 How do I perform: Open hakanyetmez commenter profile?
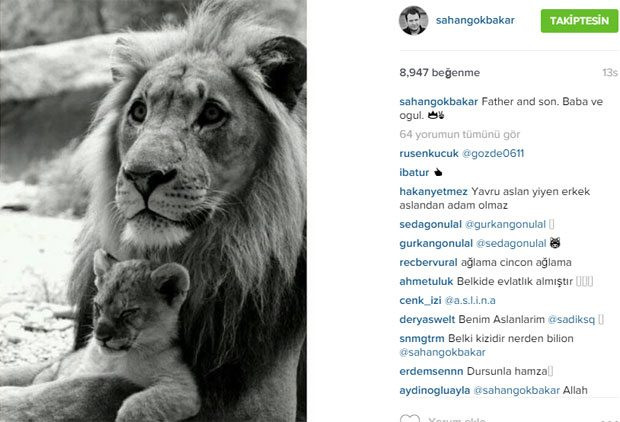pos(433,191)
